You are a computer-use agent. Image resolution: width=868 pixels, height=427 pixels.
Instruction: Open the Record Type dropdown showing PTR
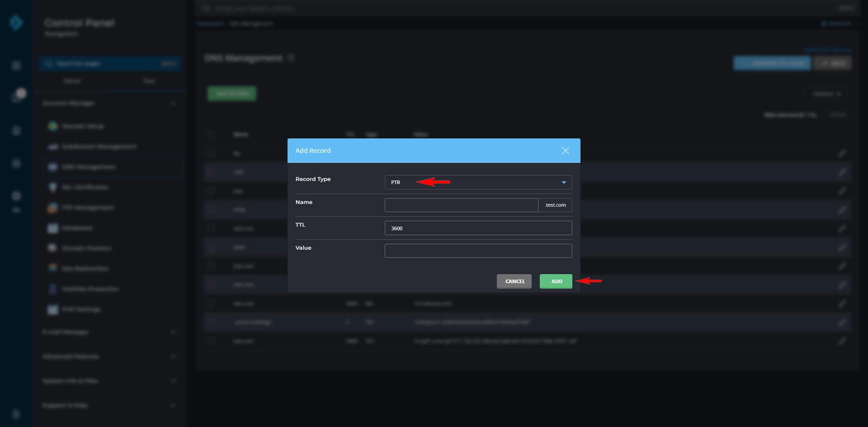pos(478,182)
